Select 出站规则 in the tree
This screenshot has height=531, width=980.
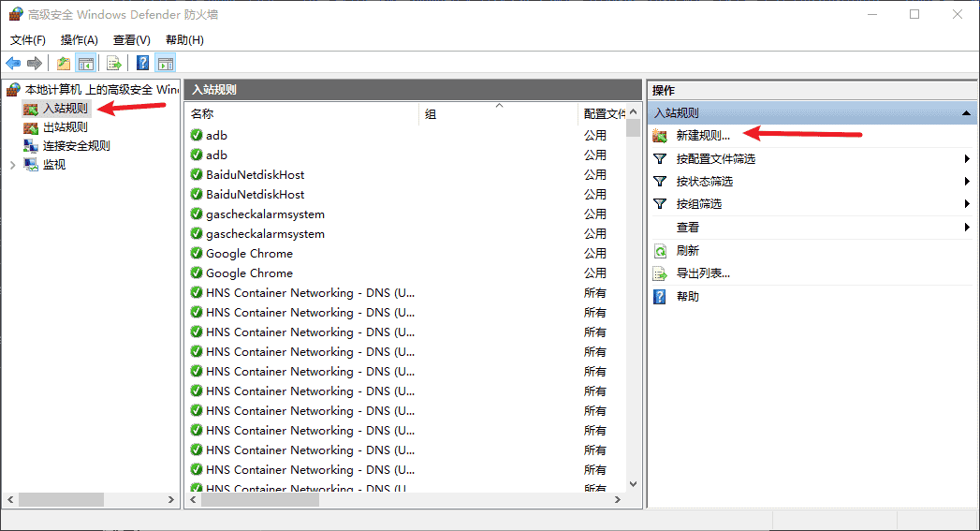pos(65,127)
